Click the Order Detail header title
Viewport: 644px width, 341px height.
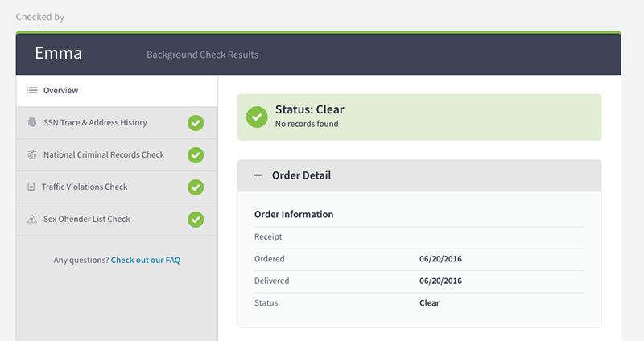tap(301, 175)
